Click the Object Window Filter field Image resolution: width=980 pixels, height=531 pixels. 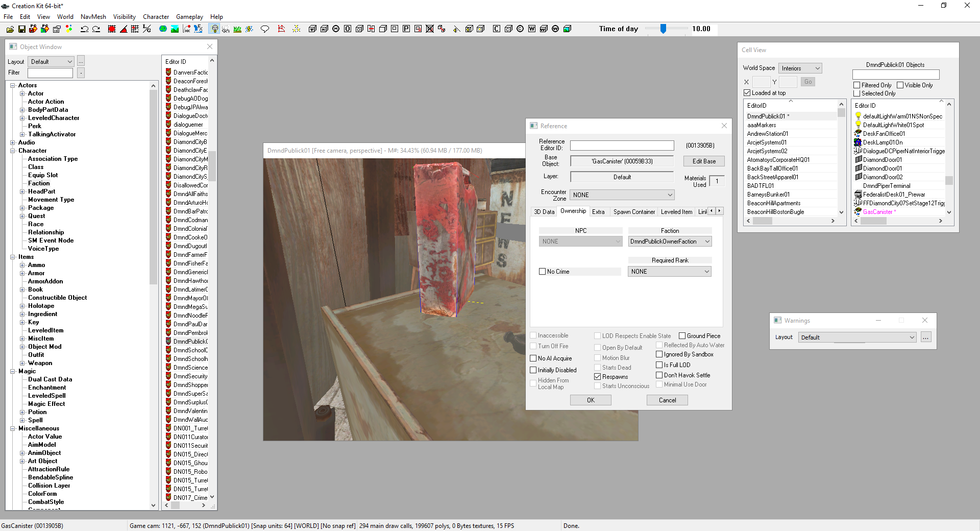pos(50,73)
